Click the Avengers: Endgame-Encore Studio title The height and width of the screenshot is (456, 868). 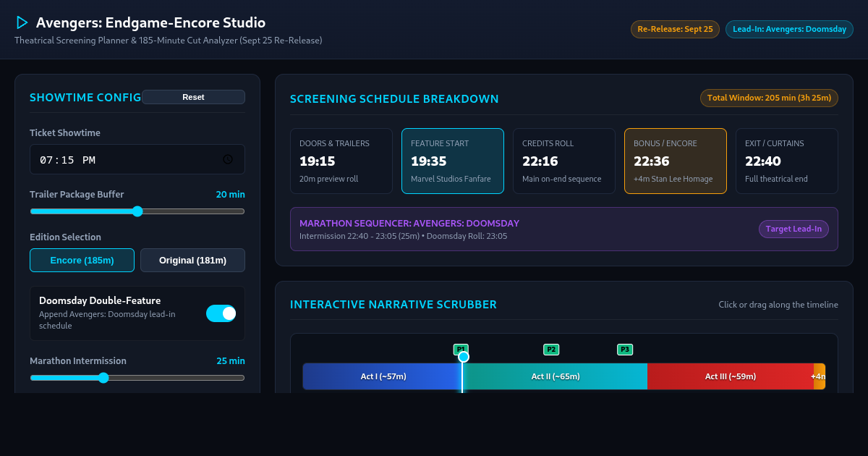150,23
